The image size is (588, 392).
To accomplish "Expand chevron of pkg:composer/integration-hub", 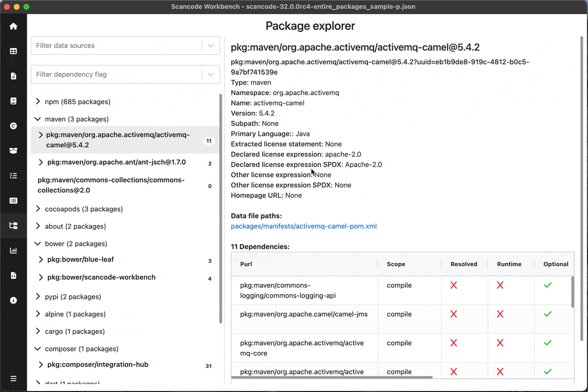I will tap(41, 365).
